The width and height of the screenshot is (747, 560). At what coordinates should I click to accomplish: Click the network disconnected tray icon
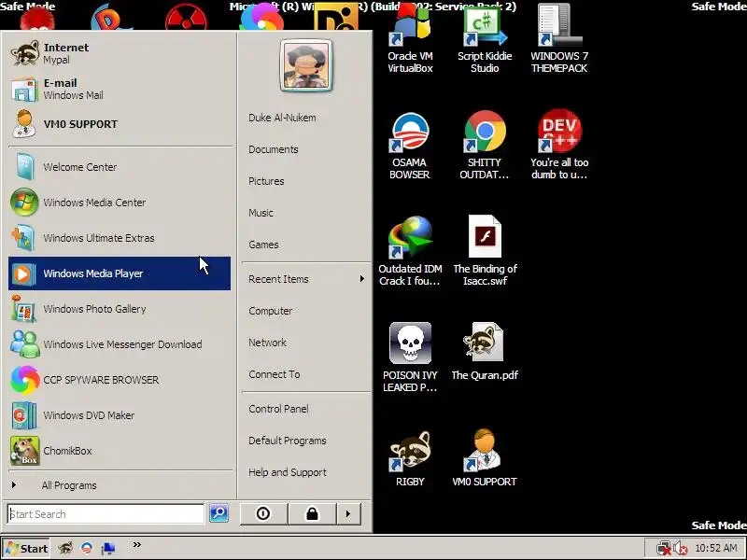pyautogui.click(x=663, y=549)
